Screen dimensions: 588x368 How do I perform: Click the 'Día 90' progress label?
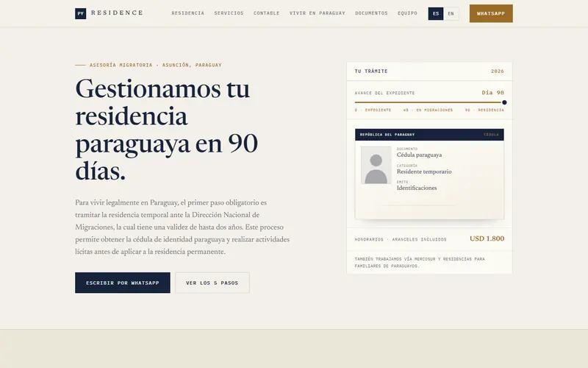pyautogui.click(x=492, y=93)
